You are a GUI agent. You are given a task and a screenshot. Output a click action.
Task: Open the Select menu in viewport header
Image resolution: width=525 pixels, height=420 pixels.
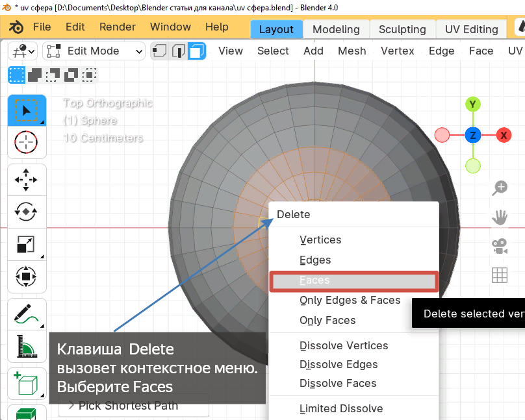coord(273,51)
